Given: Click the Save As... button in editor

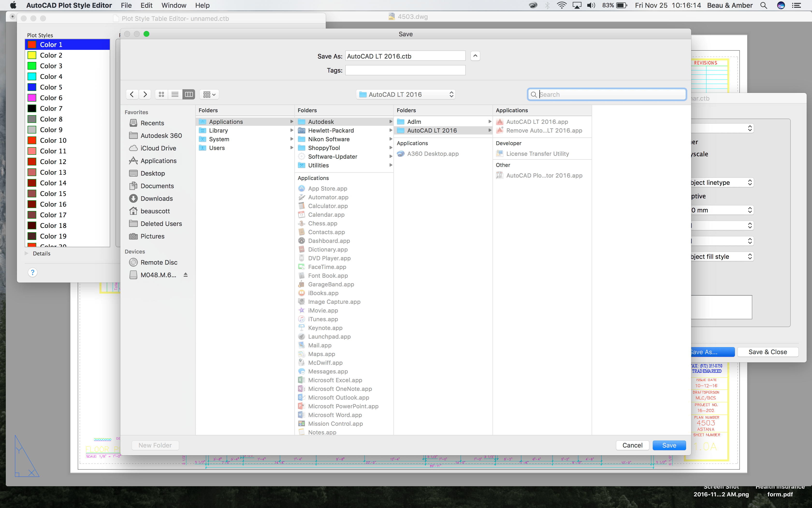Looking at the screenshot, I should [x=713, y=352].
